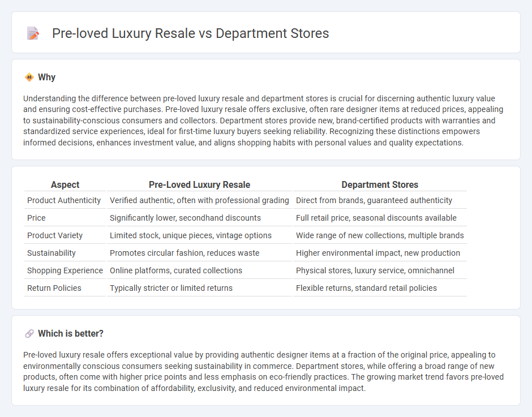Click cell Online platforms, curated collections
The height and width of the screenshot is (417, 532).
199,270
